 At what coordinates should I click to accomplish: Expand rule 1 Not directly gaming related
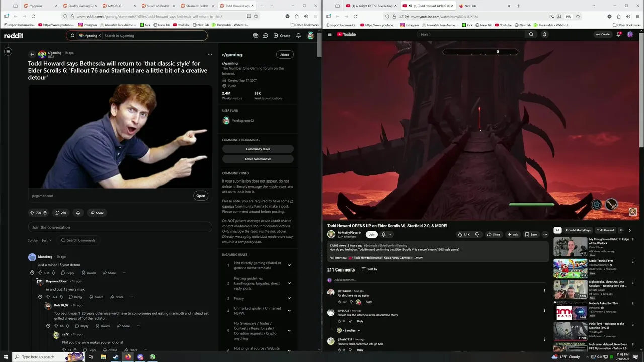[289, 265]
